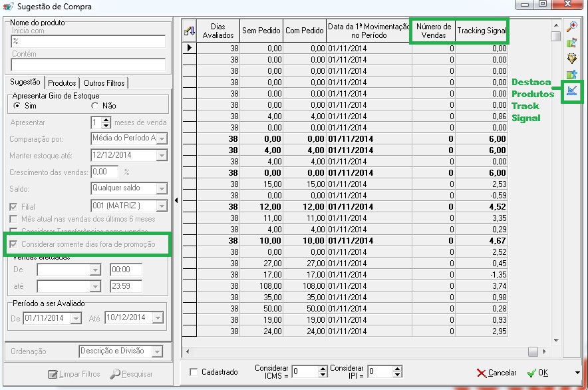The width and height of the screenshot is (588, 390).
Task: Toggle the Filial checkbox
Action: coord(13,207)
